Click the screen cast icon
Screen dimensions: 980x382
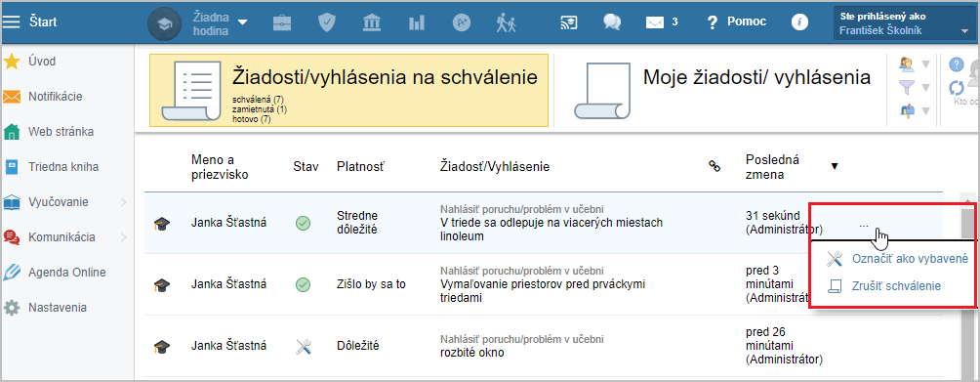click(569, 22)
